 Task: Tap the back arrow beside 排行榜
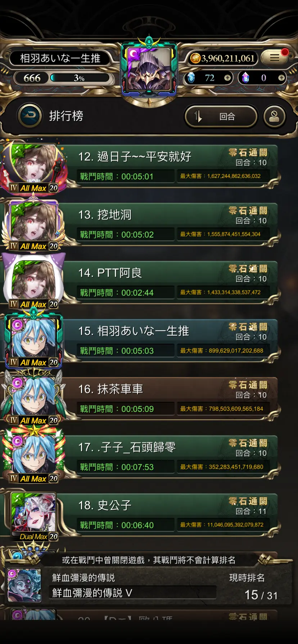[30, 116]
